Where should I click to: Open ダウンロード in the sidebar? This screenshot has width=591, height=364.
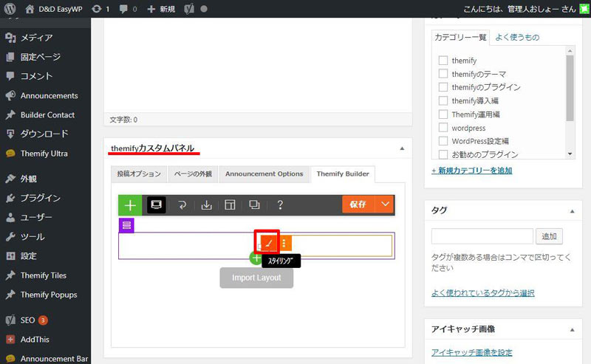coord(45,134)
